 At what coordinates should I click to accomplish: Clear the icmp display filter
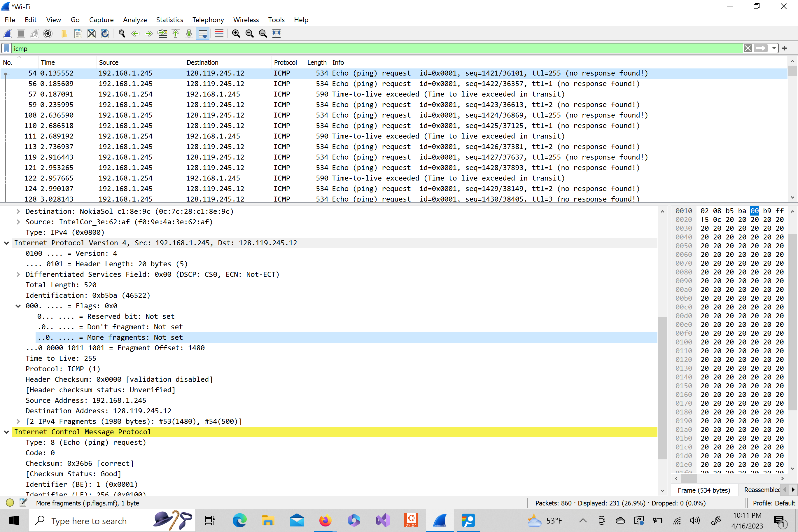[x=748, y=48]
